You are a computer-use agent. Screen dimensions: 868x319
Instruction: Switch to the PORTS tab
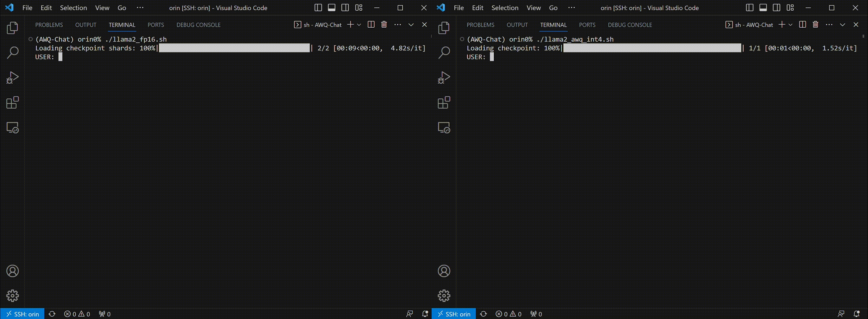pos(156,25)
